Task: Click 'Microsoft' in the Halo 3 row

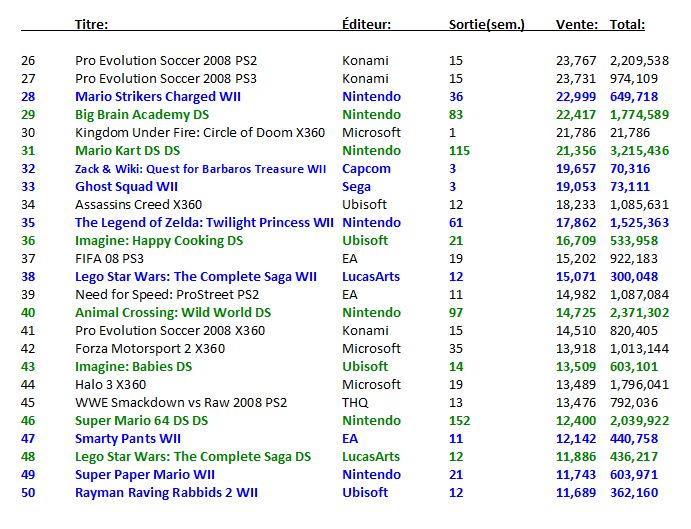Action: click(x=371, y=385)
